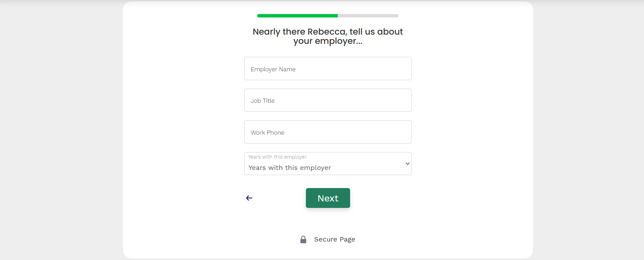Click the "Employer Name" placeholder text
The image size is (644, 260).
pos(273,69)
